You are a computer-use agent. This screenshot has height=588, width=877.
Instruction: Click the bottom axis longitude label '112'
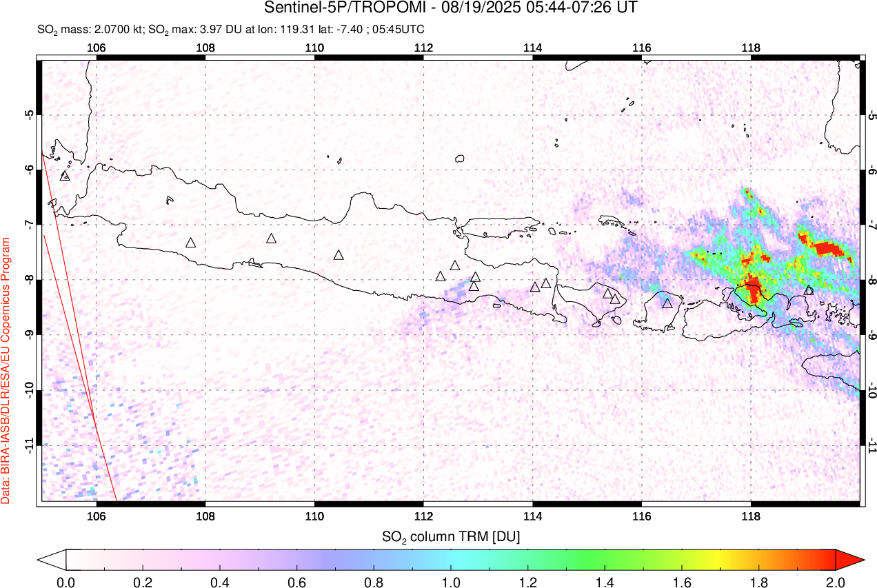click(423, 516)
